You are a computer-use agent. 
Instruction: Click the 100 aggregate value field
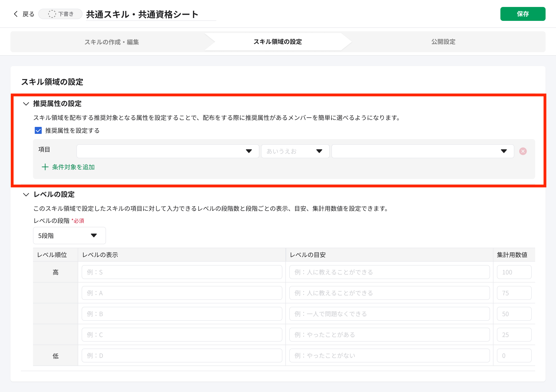click(x=514, y=272)
